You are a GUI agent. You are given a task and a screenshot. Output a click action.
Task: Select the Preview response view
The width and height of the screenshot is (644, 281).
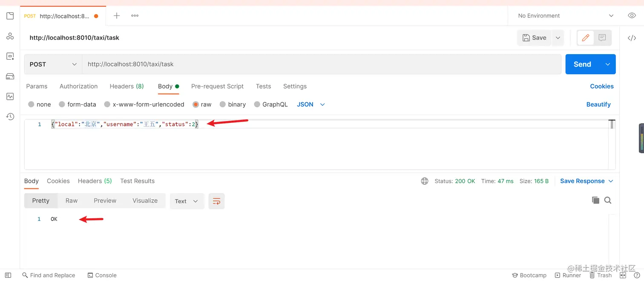(105, 201)
